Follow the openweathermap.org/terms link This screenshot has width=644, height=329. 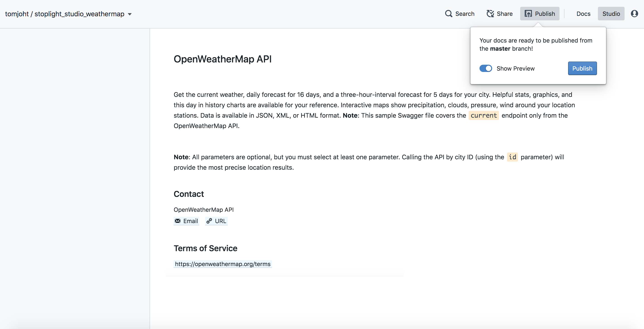click(223, 264)
